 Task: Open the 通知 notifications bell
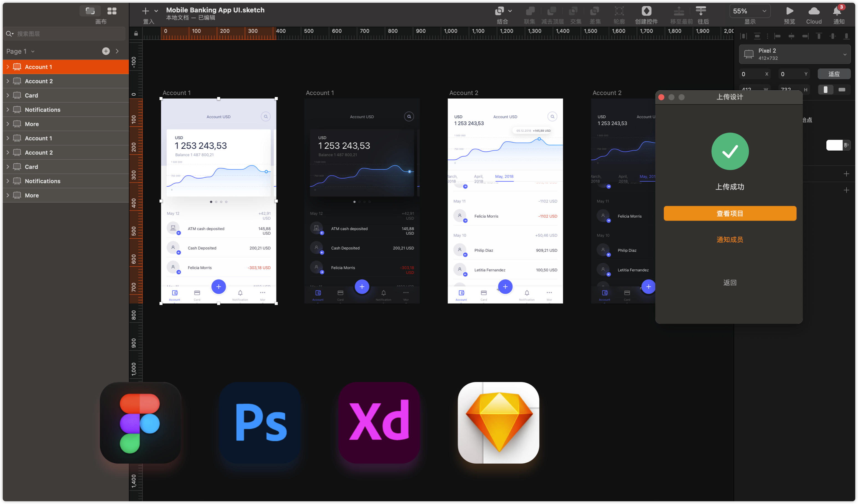[837, 11]
